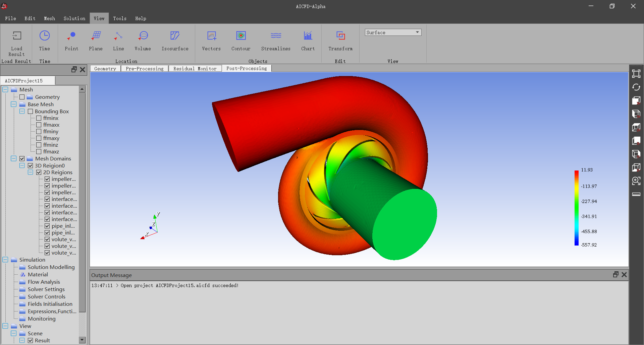
Task: Check the Bounding Box checkbox
Action: point(30,111)
